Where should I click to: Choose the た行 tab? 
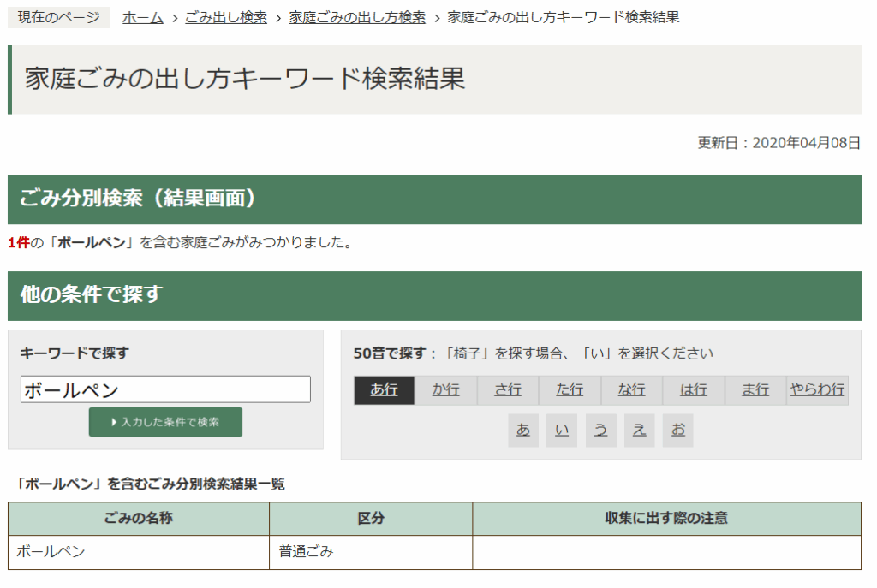click(x=570, y=390)
